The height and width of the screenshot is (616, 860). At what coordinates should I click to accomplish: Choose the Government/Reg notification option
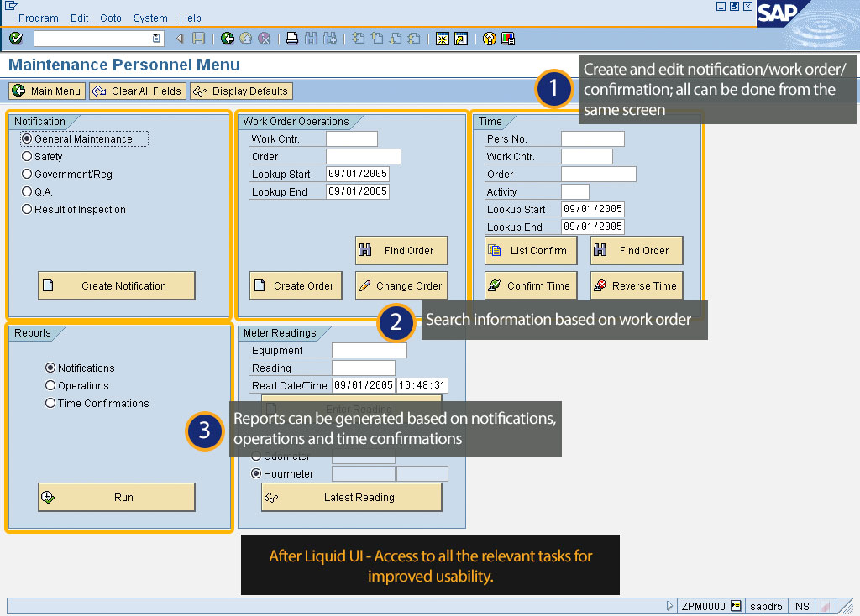(x=27, y=174)
